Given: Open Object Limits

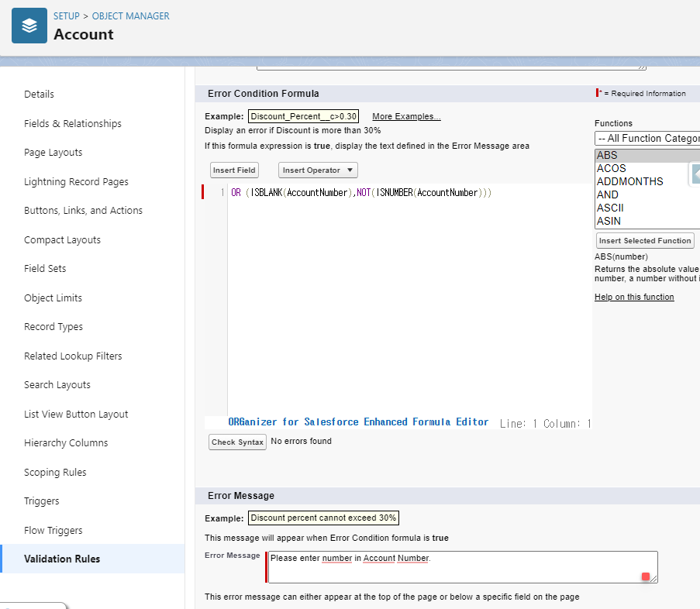Looking at the screenshot, I should [53, 298].
